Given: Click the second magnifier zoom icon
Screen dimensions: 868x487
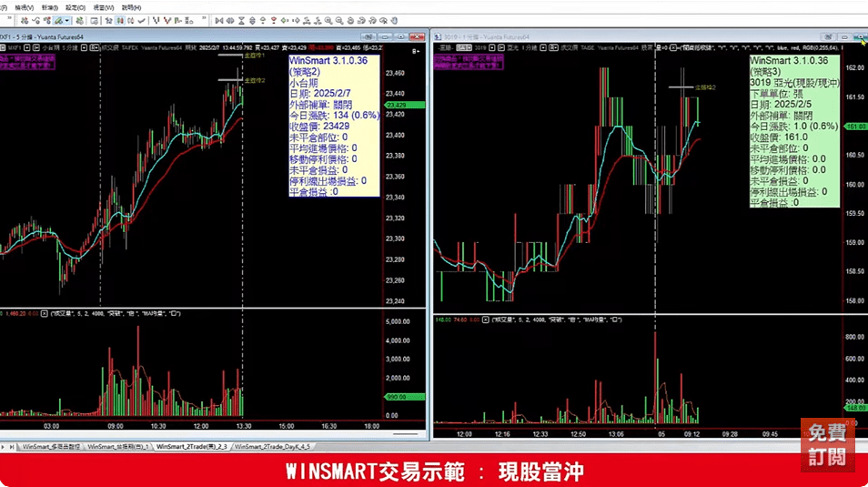Looking at the screenshot, I should (339, 21).
